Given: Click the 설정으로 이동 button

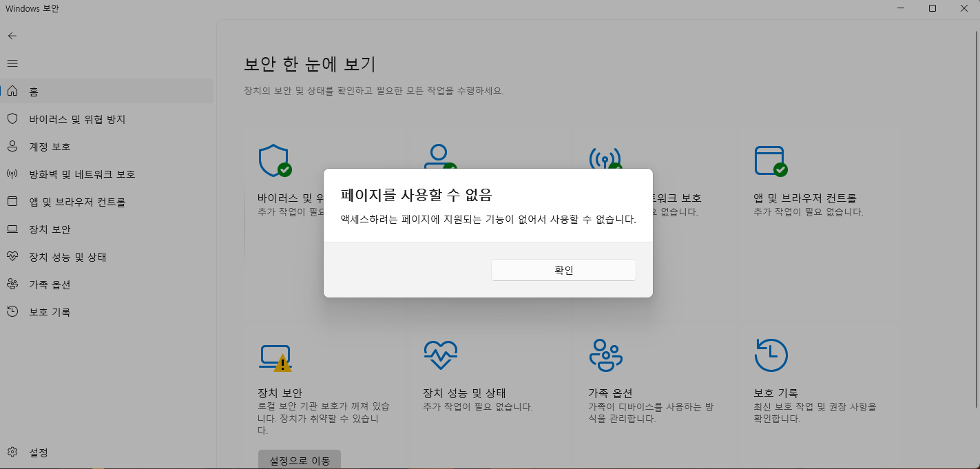Looking at the screenshot, I should coord(300,460).
